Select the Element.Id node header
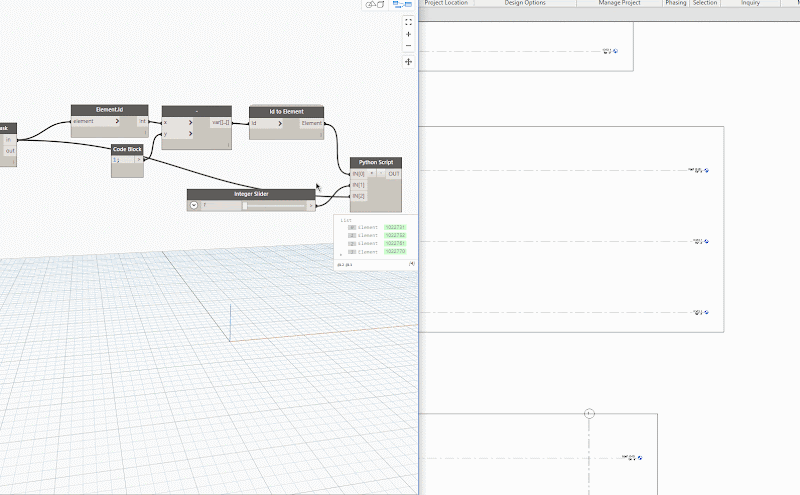The width and height of the screenshot is (800, 495). 110,110
